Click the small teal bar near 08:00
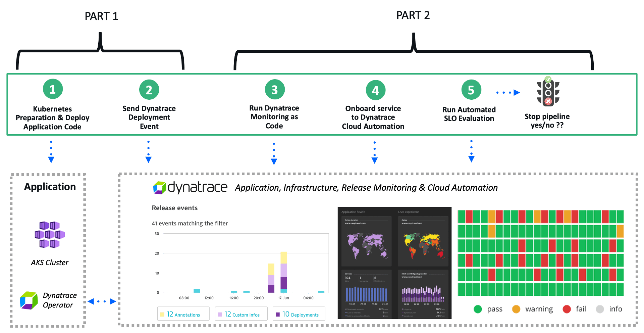Screen dimensions: 644x333 197,291
